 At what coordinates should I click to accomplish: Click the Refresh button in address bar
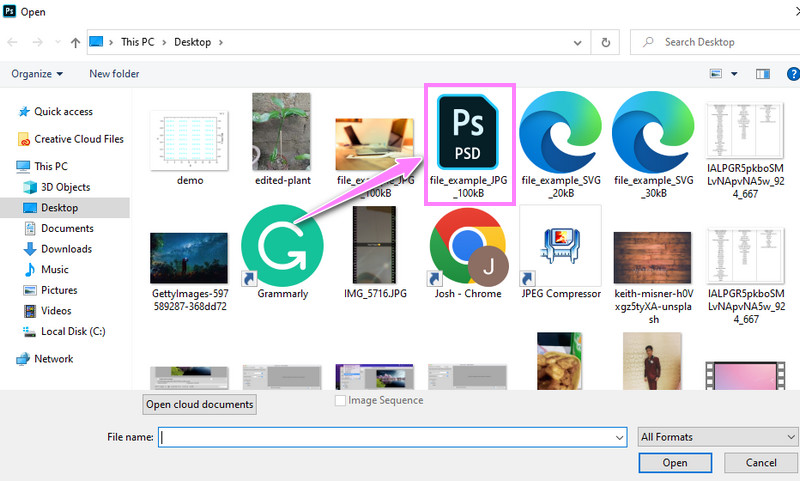tap(605, 42)
